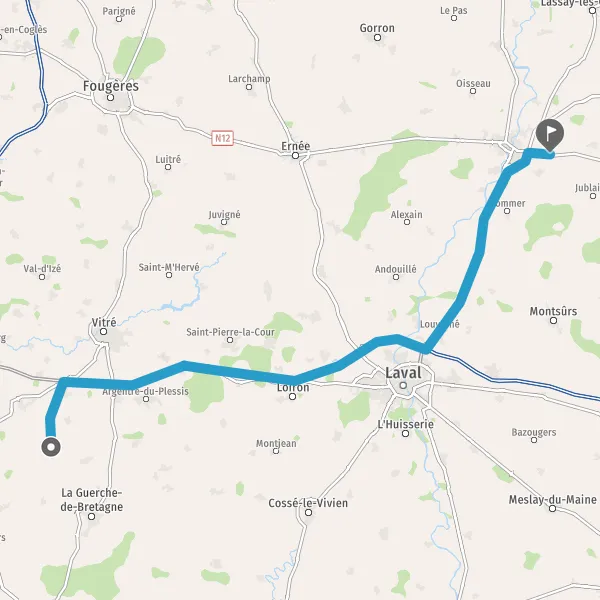
Task: Click the destination flag marker
Action: point(549,135)
